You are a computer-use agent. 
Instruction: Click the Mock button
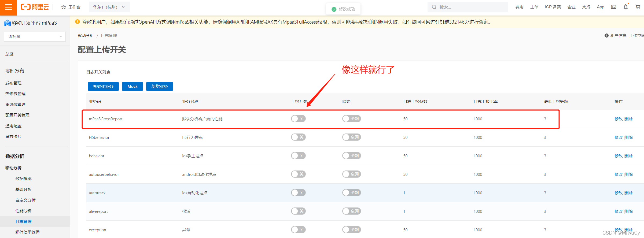pyautogui.click(x=133, y=87)
